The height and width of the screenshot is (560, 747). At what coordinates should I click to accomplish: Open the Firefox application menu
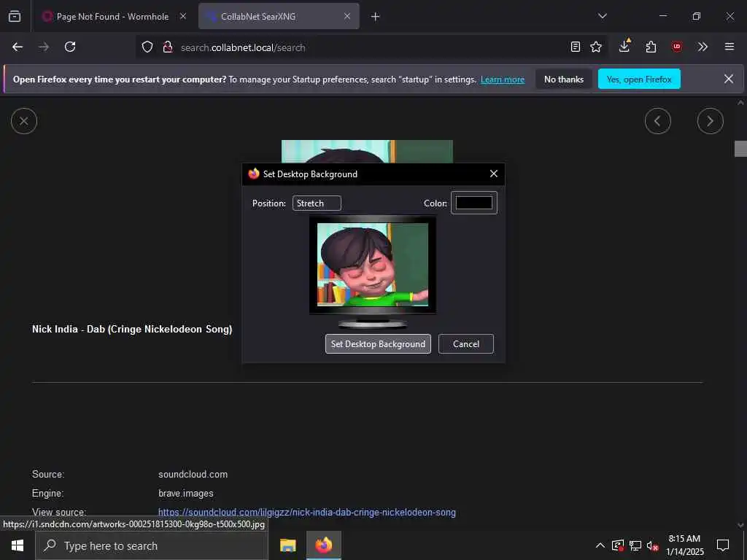point(729,47)
